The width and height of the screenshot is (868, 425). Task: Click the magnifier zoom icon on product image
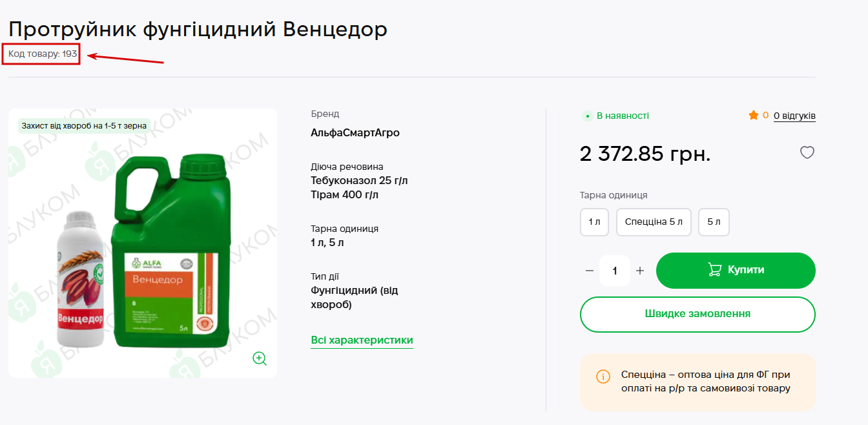[260, 358]
